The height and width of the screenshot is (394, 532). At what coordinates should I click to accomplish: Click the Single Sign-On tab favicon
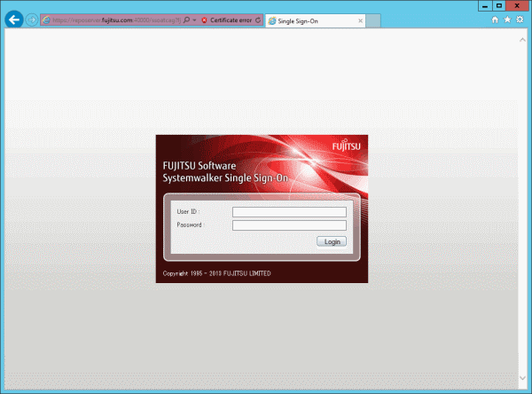(x=272, y=21)
